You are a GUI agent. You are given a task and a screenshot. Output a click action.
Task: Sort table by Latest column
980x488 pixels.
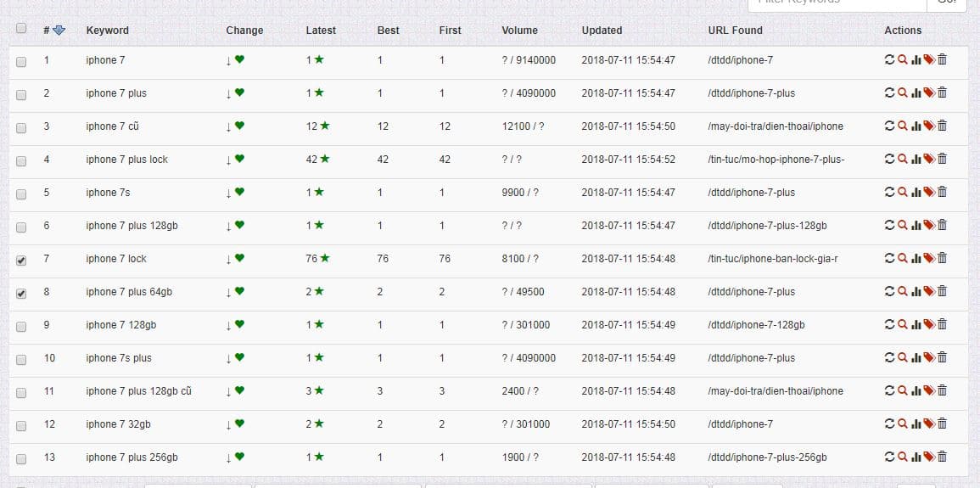click(x=321, y=30)
